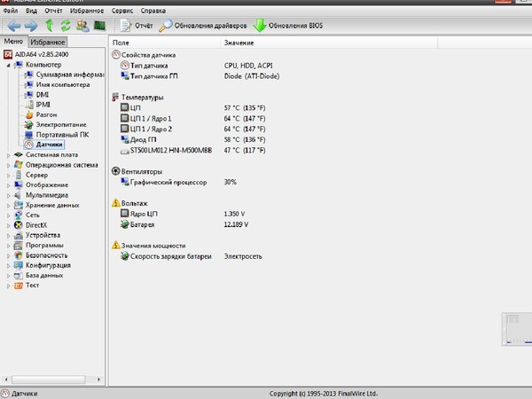
Task: Click the Поле column header
Action: pos(165,43)
